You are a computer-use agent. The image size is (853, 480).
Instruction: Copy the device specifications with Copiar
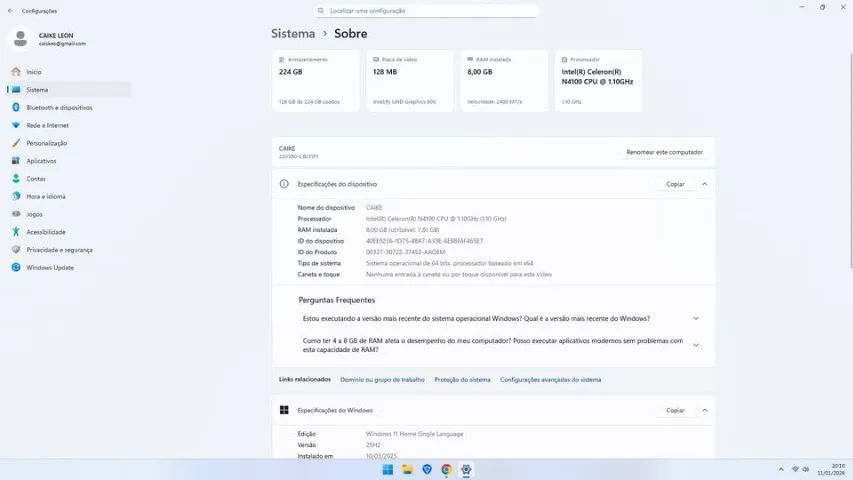tap(675, 184)
